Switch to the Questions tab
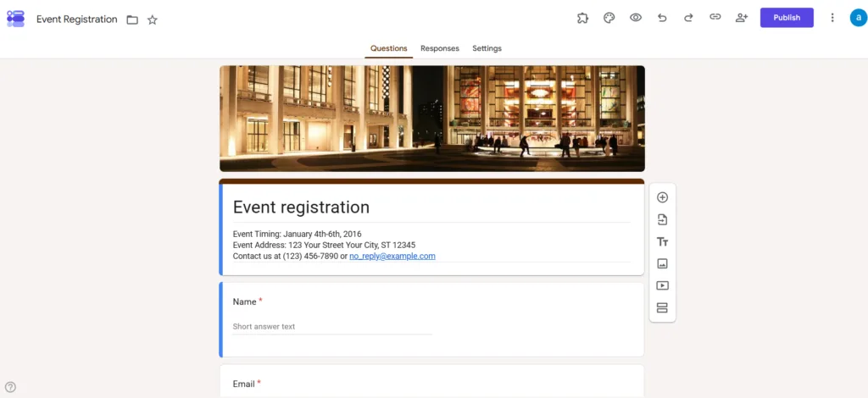 (x=388, y=48)
